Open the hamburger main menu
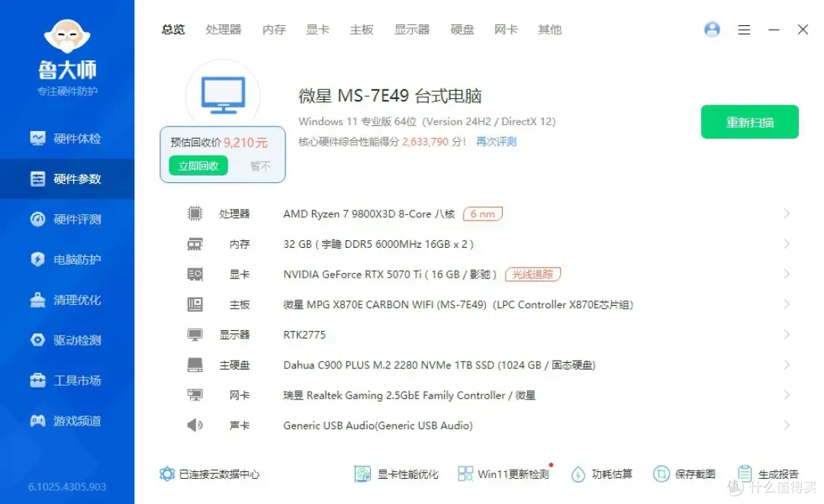This screenshot has height=504, width=824. pos(744,30)
